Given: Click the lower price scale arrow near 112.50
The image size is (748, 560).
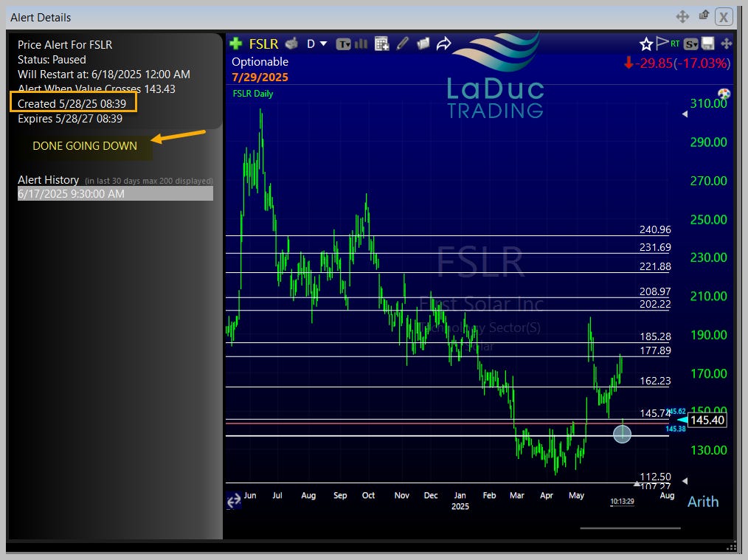Looking at the screenshot, I should (685, 481).
